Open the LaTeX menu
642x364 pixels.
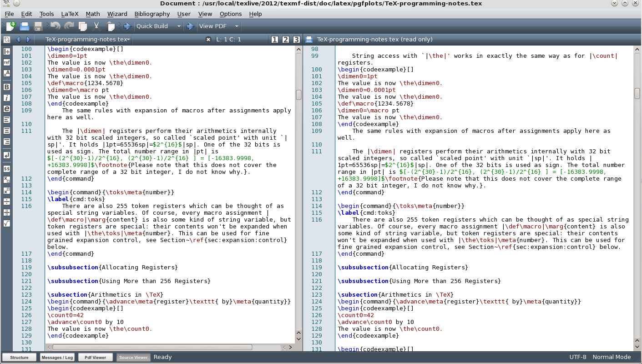coord(70,14)
